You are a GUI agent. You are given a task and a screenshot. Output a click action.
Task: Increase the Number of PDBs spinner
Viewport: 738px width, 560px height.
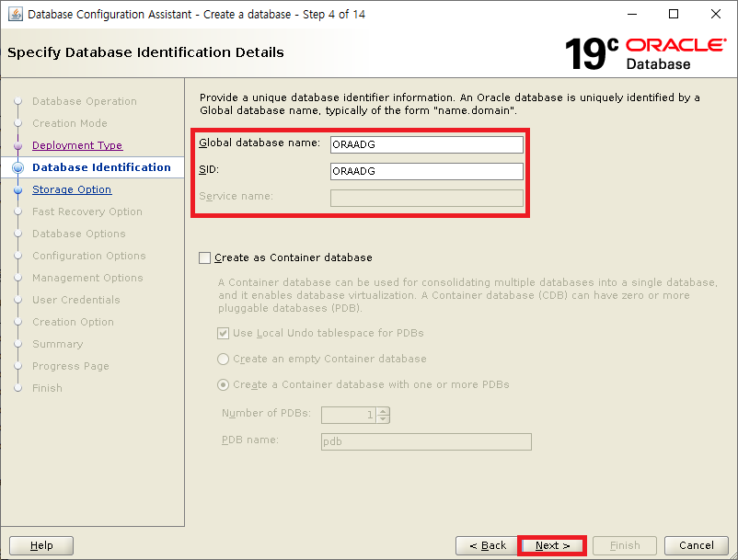(x=383, y=411)
